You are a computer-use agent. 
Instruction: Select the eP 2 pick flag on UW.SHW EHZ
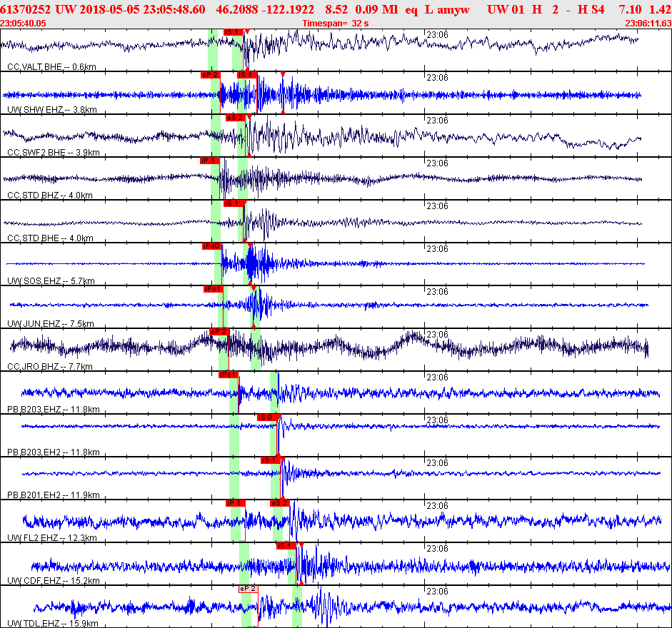pos(211,75)
